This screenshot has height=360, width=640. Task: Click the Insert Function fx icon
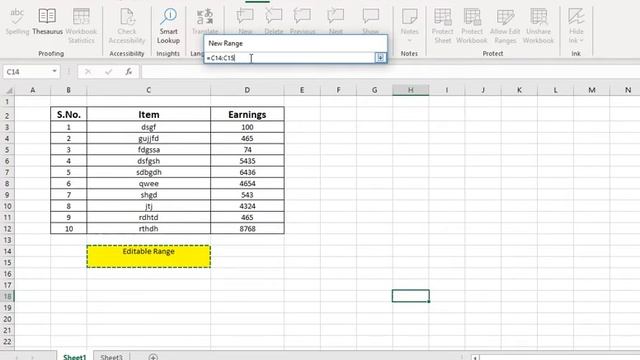129,72
